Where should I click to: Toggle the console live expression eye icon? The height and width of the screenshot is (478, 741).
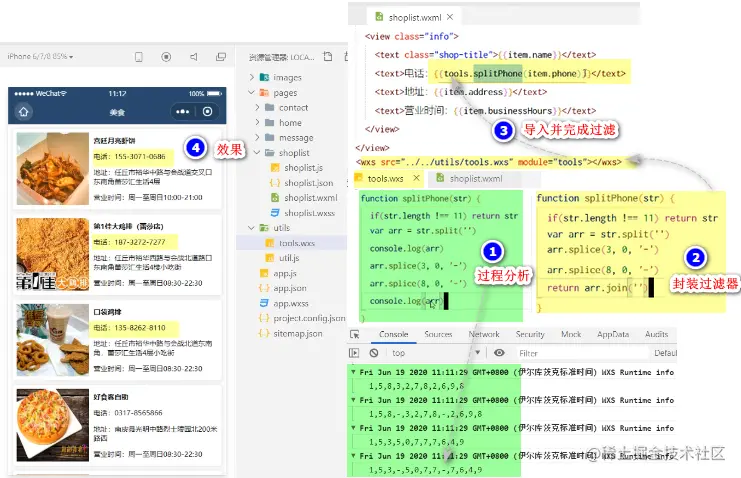point(499,353)
